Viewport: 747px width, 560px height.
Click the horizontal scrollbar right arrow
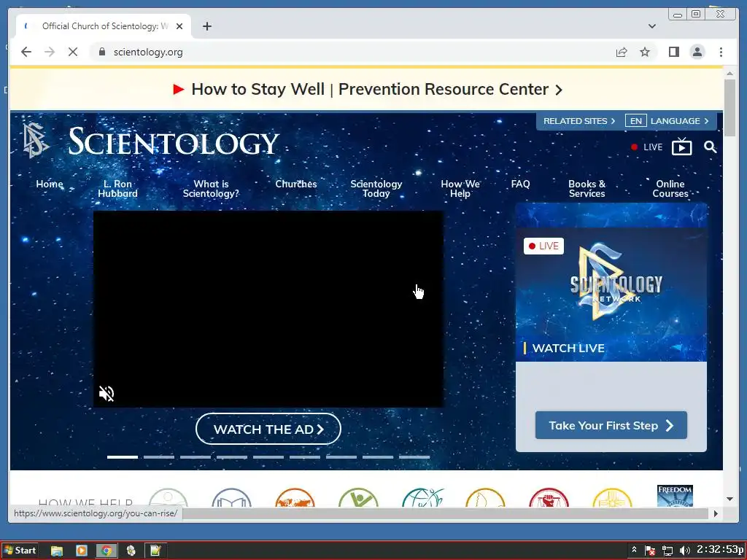(x=716, y=514)
